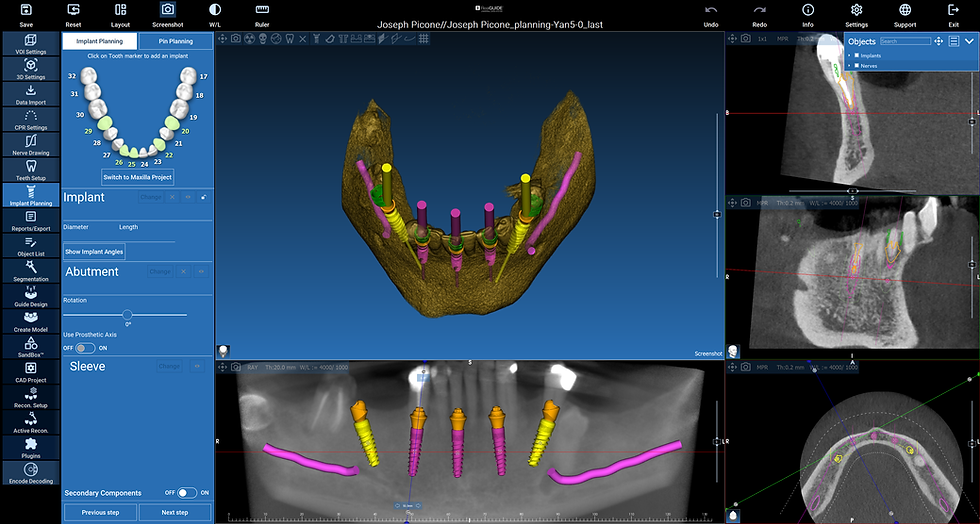Toggle Sleeve visibility eye icon
This screenshot has height=524, width=980.
(198, 366)
